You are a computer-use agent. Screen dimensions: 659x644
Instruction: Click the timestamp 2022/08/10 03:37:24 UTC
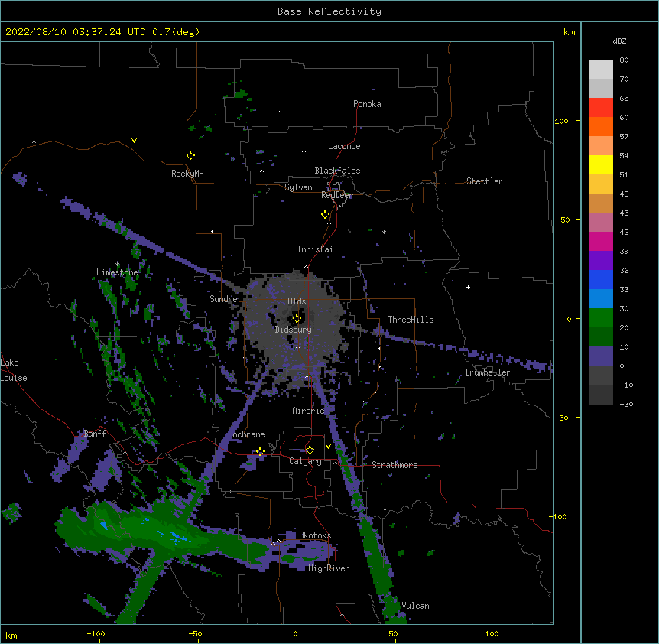(x=76, y=32)
